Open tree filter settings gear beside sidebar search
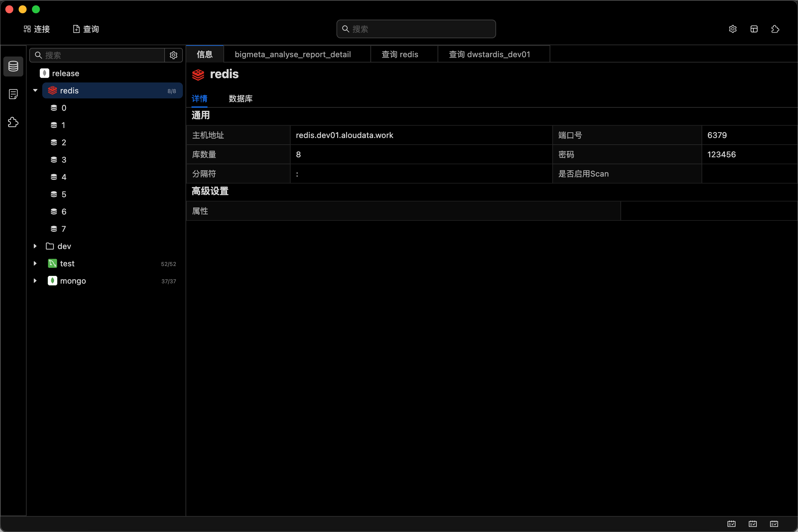The width and height of the screenshot is (798, 532). [x=173, y=55]
